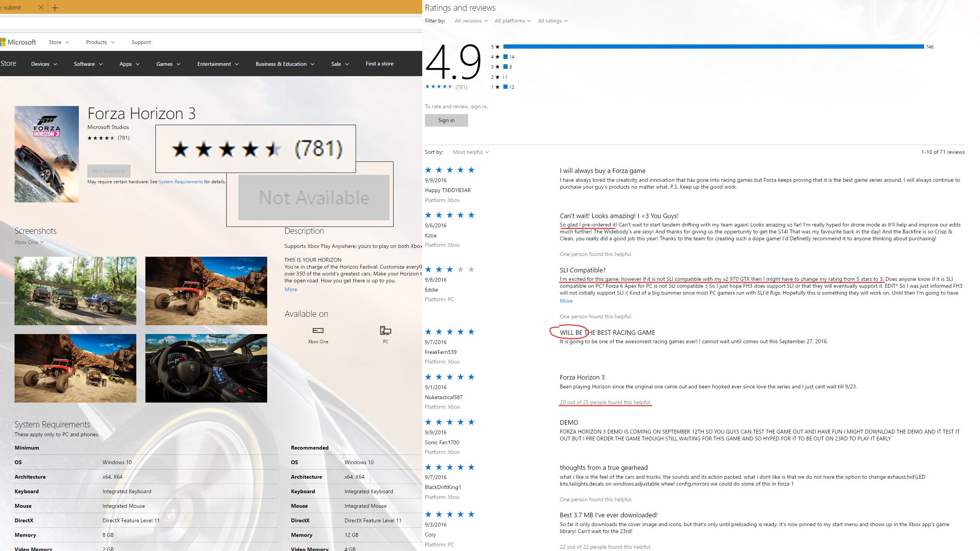Image resolution: width=980 pixels, height=551 pixels.
Task: Open the forest trucks screenshot thumbnail
Action: point(75,291)
